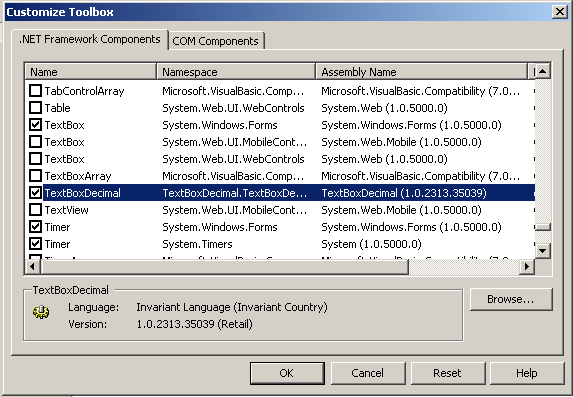573x397 pixels.
Task: Sort by the Assembly Name column header
Action: pyautogui.click(x=421, y=72)
